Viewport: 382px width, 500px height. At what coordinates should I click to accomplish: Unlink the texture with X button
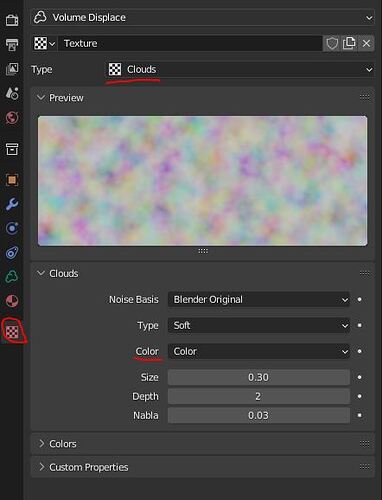click(366, 43)
